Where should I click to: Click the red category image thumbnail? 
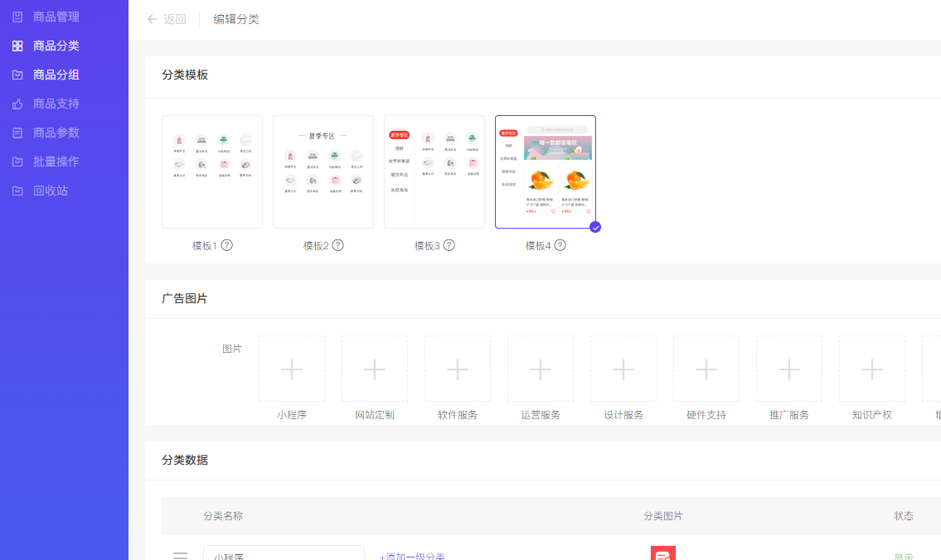(x=663, y=553)
